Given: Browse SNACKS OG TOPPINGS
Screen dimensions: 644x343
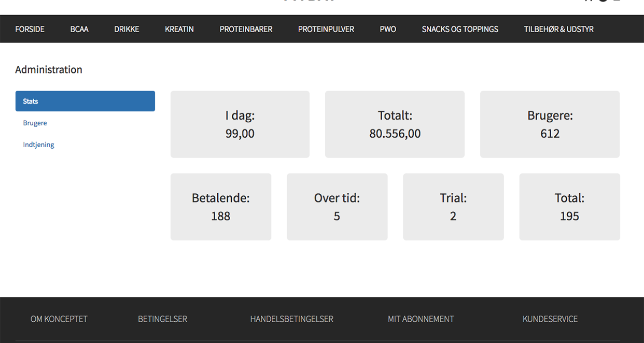Looking at the screenshot, I should pyautogui.click(x=460, y=29).
